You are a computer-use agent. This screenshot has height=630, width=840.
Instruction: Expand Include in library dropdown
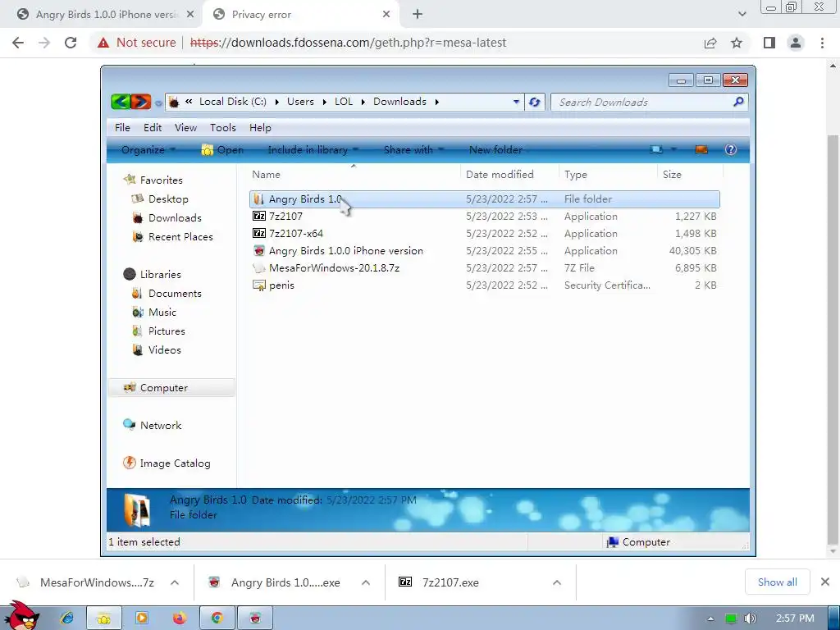(x=313, y=150)
